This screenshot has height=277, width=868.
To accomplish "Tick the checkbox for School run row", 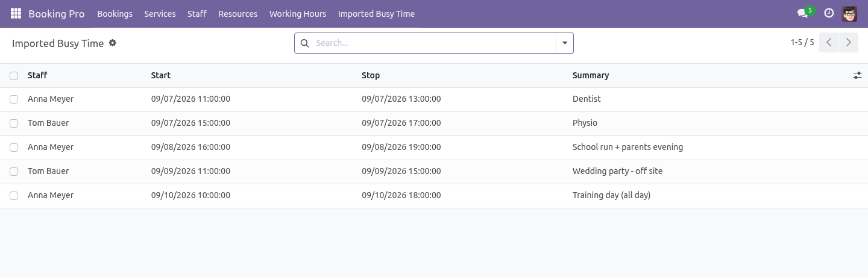I will (x=14, y=148).
